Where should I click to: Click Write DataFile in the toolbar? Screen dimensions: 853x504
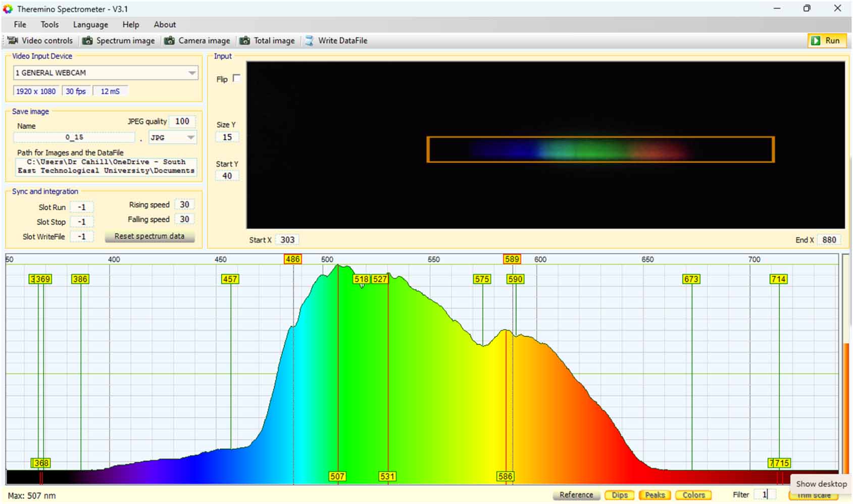[336, 40]
